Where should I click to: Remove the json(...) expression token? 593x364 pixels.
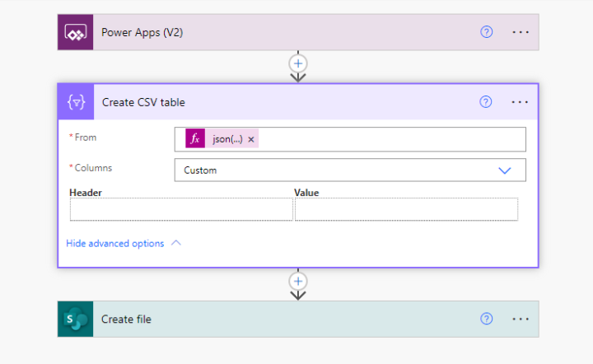point(250,139)
